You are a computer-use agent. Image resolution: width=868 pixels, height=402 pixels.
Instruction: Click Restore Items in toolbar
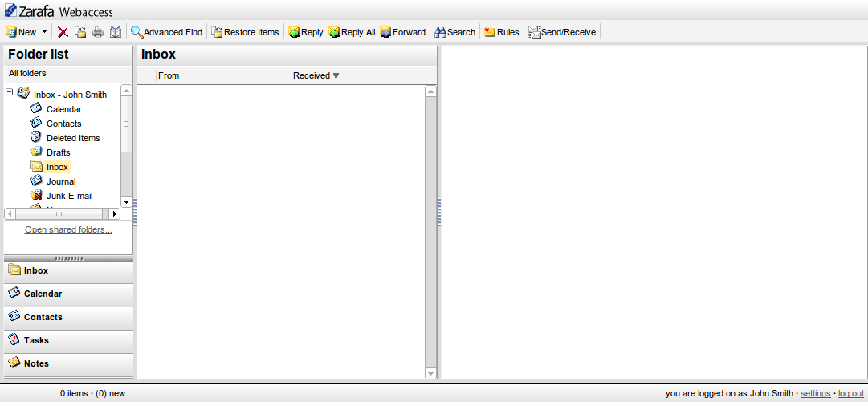click(x=245, y=32)
